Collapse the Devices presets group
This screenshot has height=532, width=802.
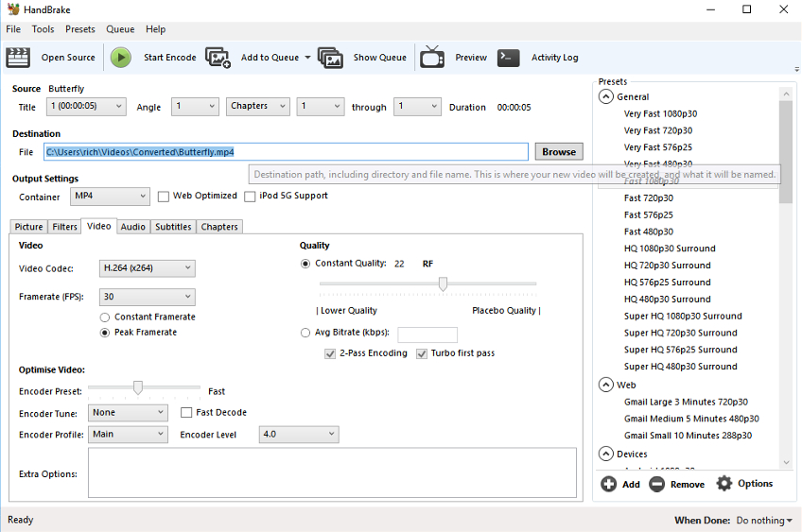[x=606, y=454]
